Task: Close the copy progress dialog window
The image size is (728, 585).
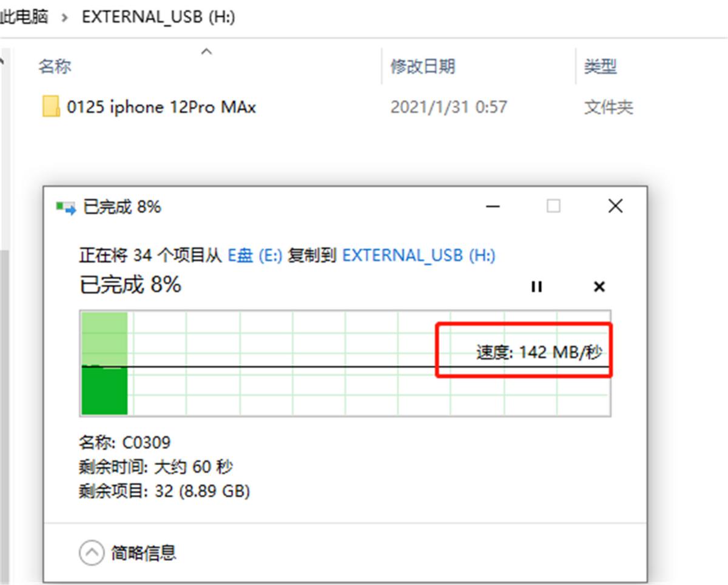Action: pyautogui.click(x=615, y=206)
